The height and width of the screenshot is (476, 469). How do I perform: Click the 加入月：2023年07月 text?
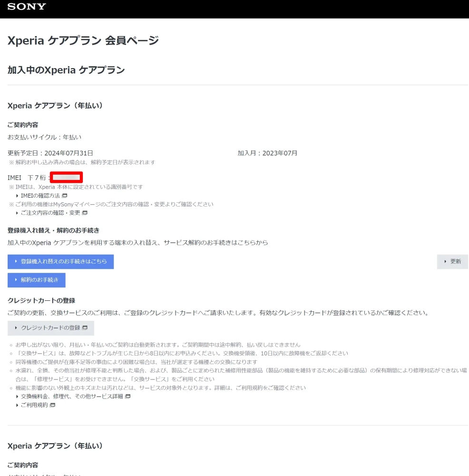tap(267, 153)
